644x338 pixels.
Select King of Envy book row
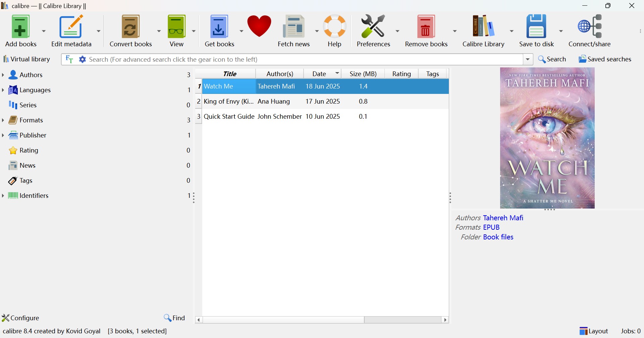[x=325, y=101]
